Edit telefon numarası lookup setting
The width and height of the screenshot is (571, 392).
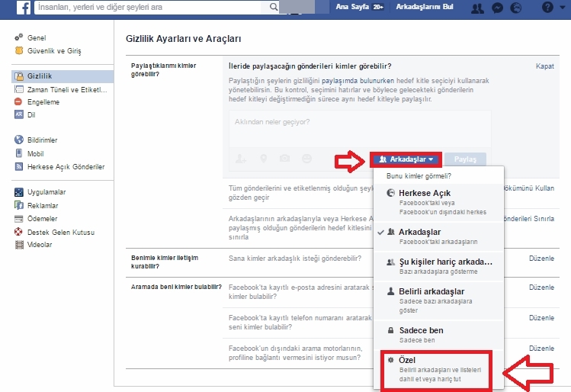[x=541, y=318]
